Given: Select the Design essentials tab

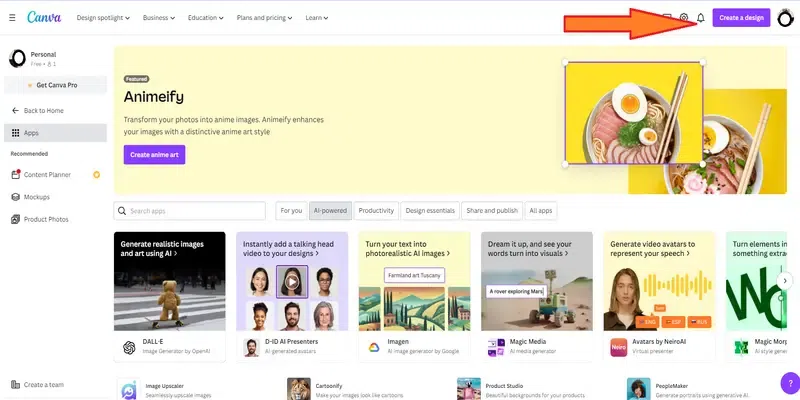Looking at the screenshot, I should point(430,211).
